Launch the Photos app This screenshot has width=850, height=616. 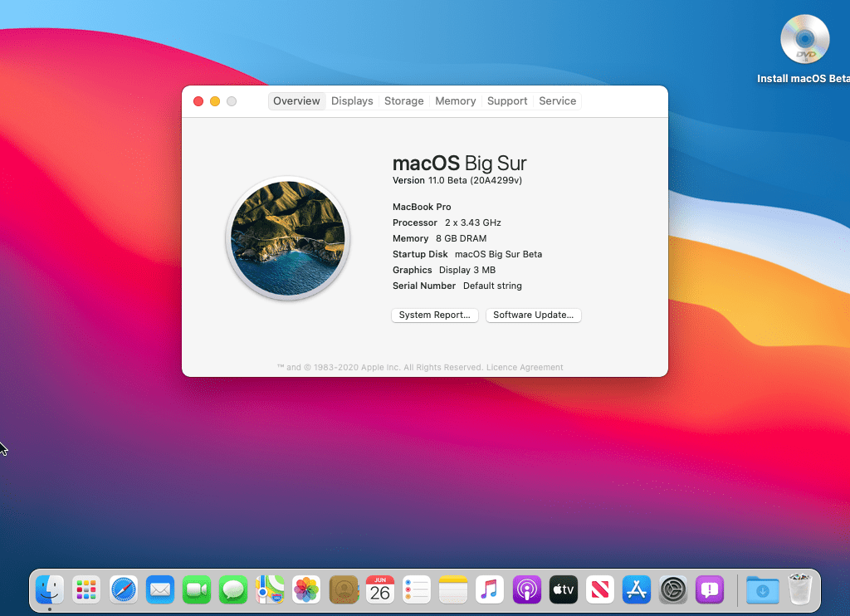(306, 589)
